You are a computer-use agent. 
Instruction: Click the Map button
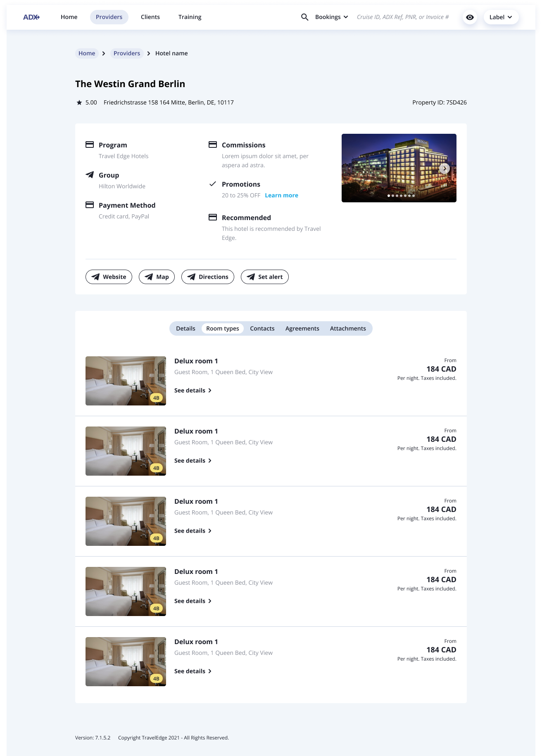[157, 277]
